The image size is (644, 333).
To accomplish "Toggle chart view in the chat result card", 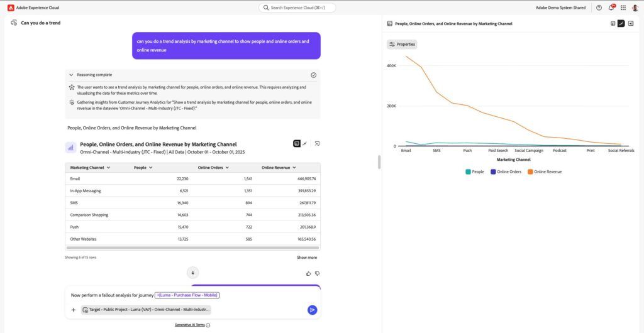I will 305,143.
